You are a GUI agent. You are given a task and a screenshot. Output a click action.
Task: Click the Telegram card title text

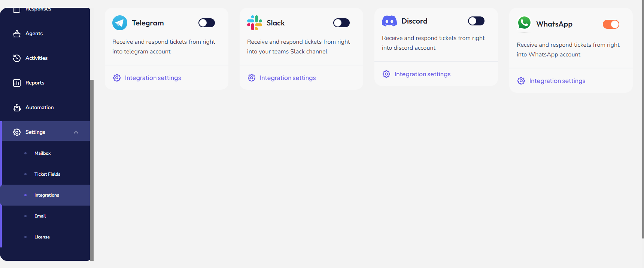(x=148, y=23)
